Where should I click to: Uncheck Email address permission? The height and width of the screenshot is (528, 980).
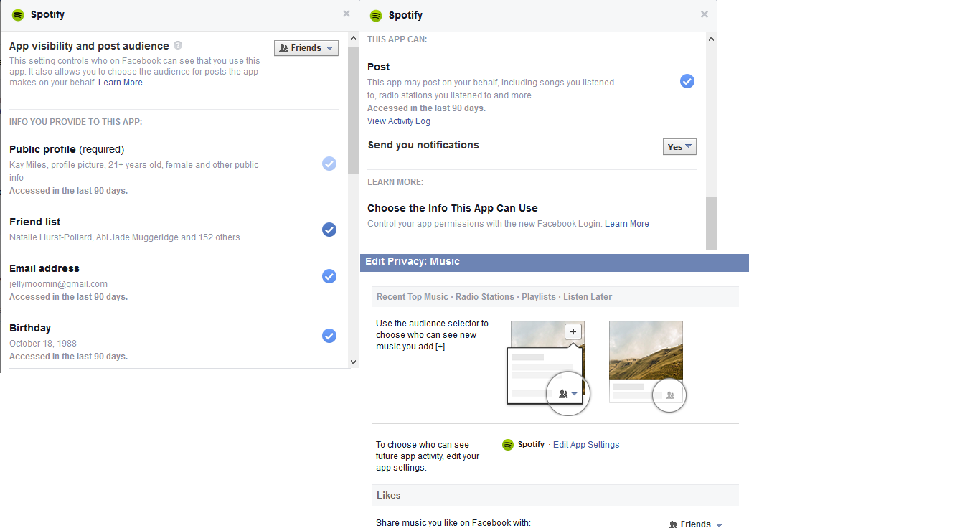point(329,276)
